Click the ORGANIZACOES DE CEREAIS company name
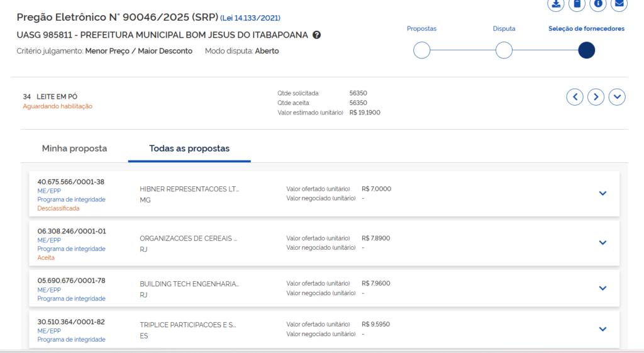The image size is (644, 353). 188,238
